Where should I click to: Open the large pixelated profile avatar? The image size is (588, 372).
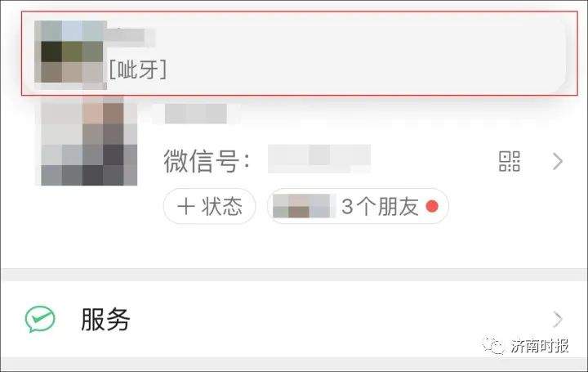tap(89, 141)
